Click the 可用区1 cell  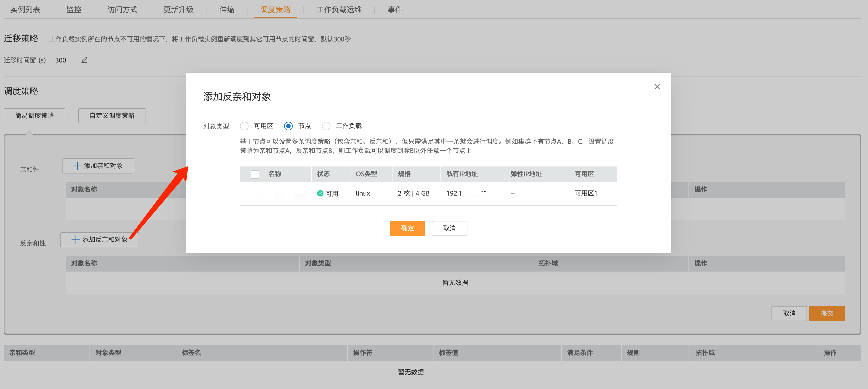tap(585, 193)
